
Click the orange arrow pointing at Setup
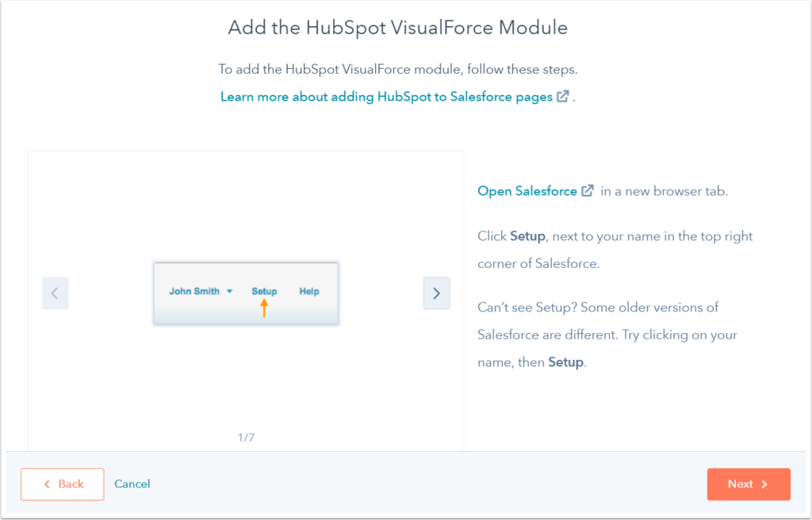[x=264, y=309]
